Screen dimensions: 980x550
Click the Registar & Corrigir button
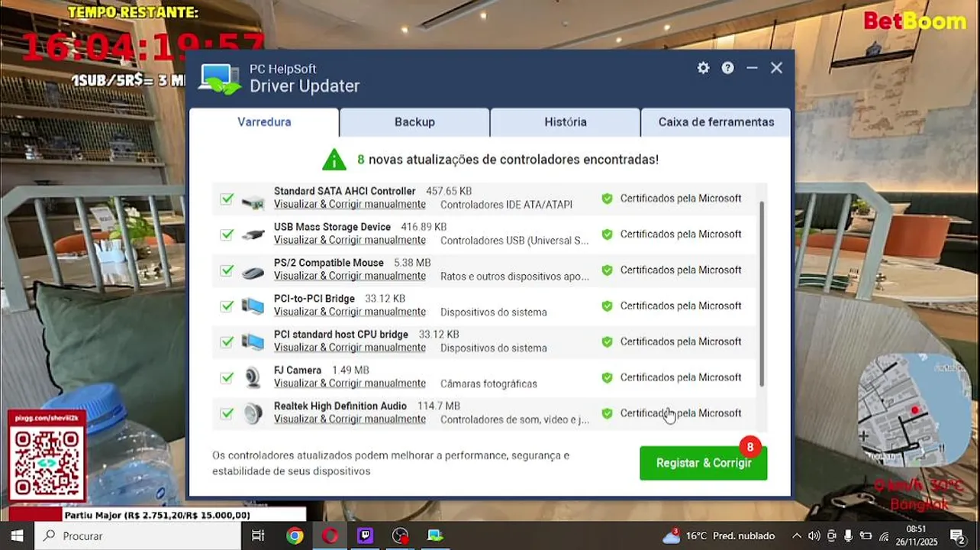pos(704,463)
